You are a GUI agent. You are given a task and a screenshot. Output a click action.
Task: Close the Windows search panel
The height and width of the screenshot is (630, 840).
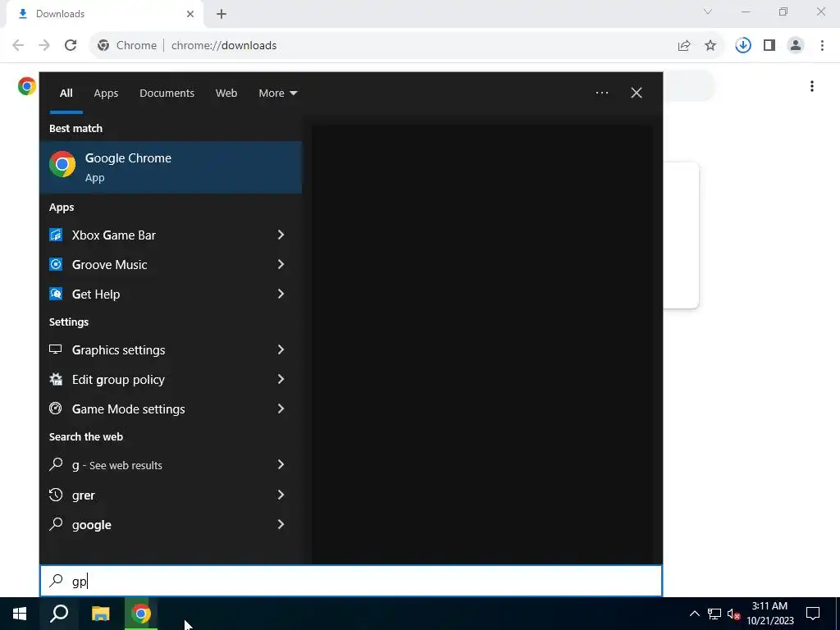pos(636,93)
